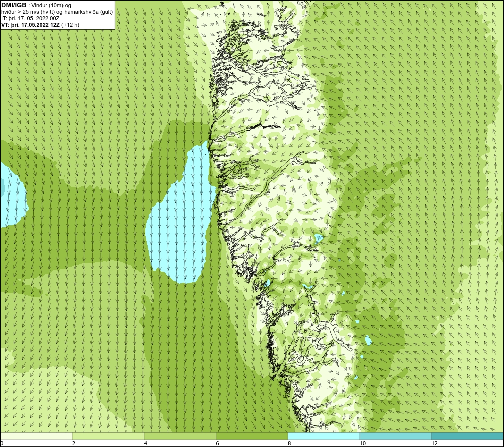504x447 pixels.
Task: Click the DMI/IGB title text
Action: click(x=14, y=5)
